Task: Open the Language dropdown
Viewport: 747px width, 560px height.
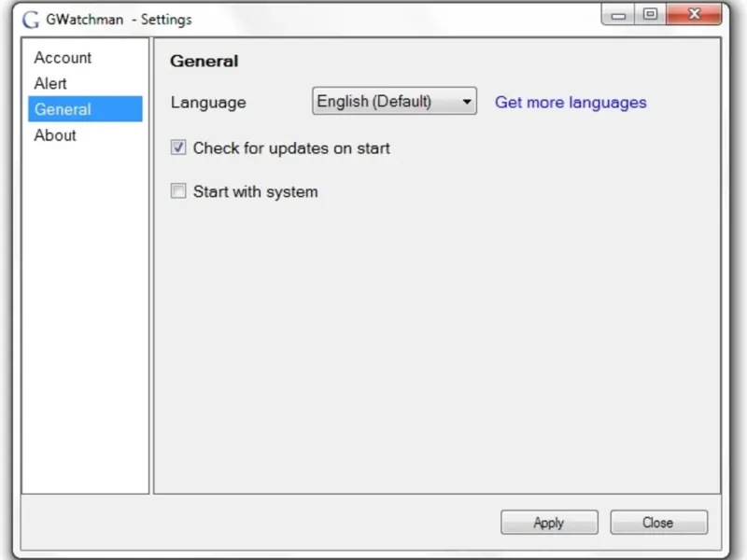Action: 394,101
